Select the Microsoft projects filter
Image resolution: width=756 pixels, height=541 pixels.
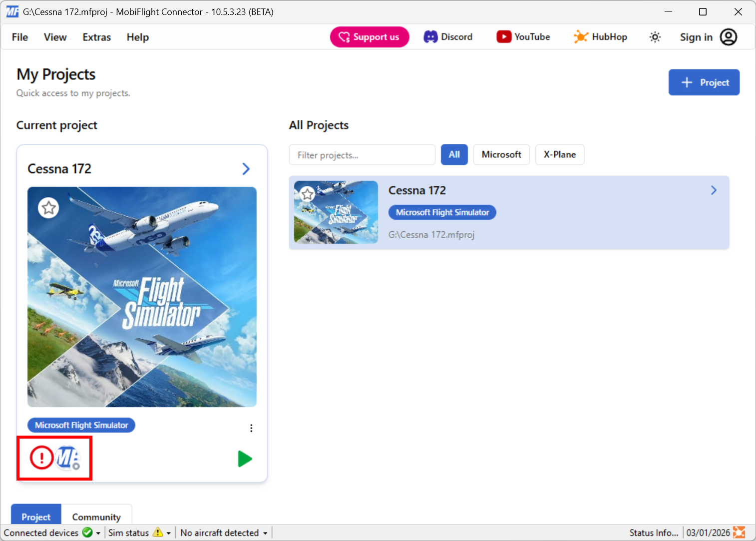tap(501, 154)
